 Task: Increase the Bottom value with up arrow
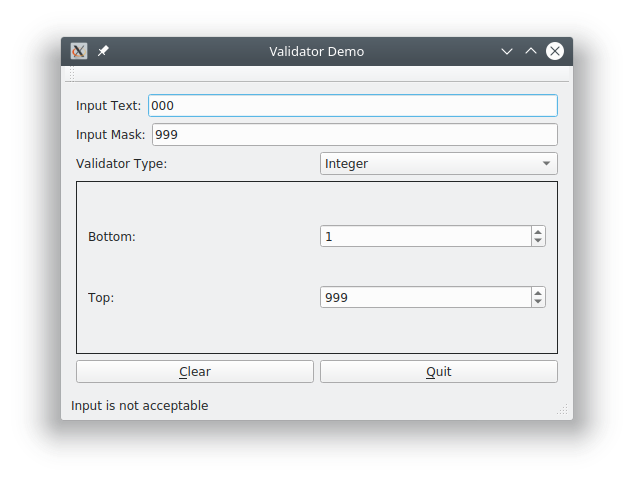(x=538, y=231)
